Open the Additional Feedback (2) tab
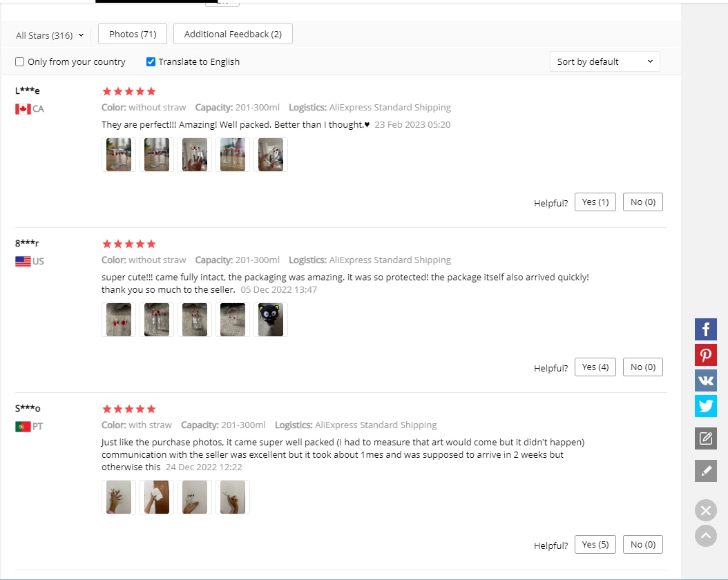 (233, 34)
